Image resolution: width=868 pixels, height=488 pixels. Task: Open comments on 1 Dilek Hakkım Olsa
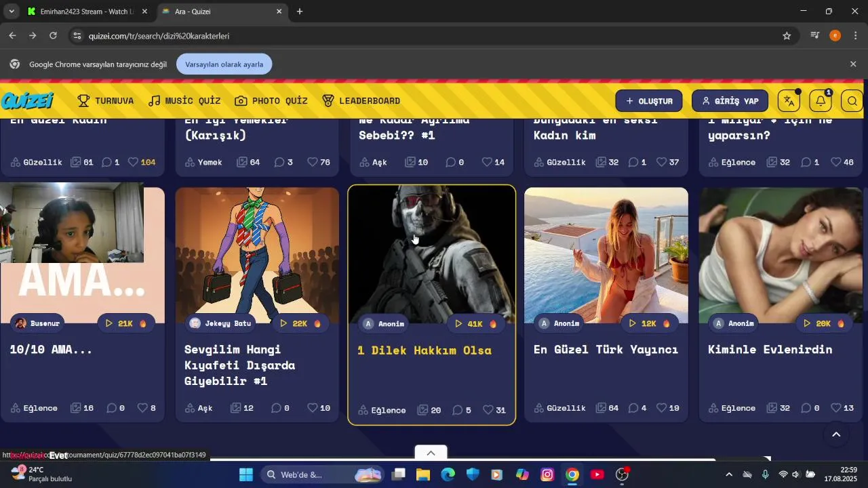(x=461, y=410)
